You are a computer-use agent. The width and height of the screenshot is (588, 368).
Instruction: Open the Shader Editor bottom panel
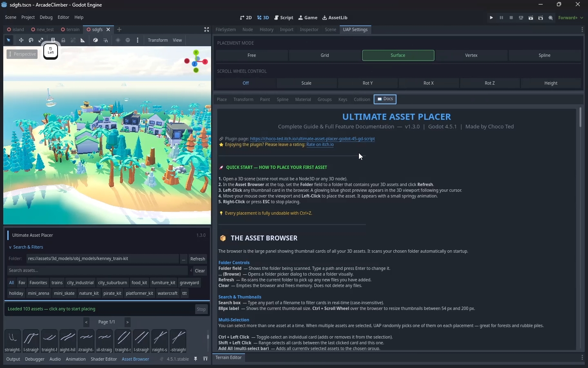point(104,359)
